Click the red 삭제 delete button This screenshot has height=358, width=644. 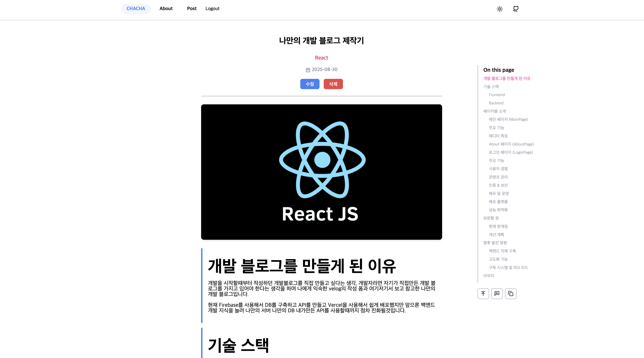point(333,84)
